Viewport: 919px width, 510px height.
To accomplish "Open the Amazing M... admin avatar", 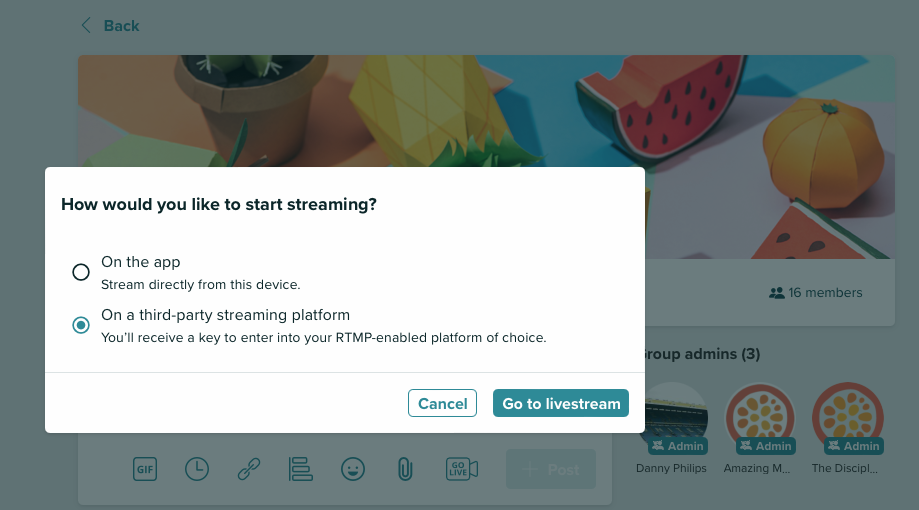I will coord(760,417).
